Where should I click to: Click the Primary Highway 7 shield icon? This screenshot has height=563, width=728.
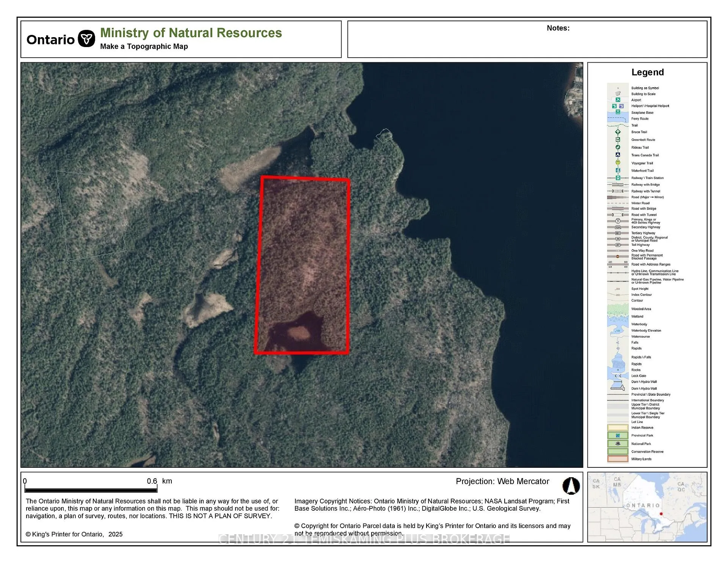(618, 221)
